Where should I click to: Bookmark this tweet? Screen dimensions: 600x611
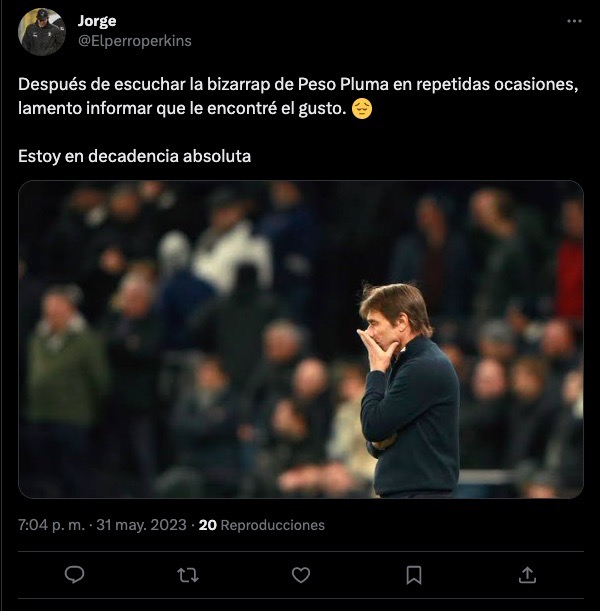coord(414,574)
